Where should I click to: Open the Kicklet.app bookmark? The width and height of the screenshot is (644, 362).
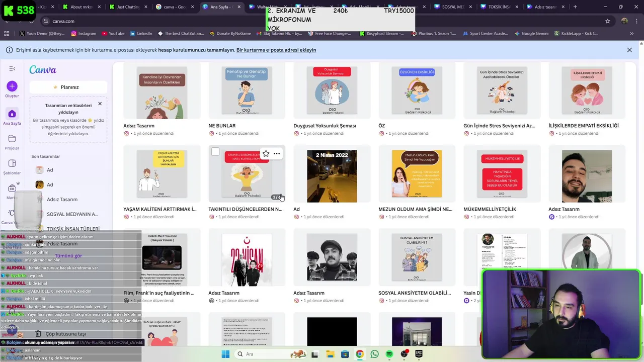pyautogui.click(x=577, y=34)
